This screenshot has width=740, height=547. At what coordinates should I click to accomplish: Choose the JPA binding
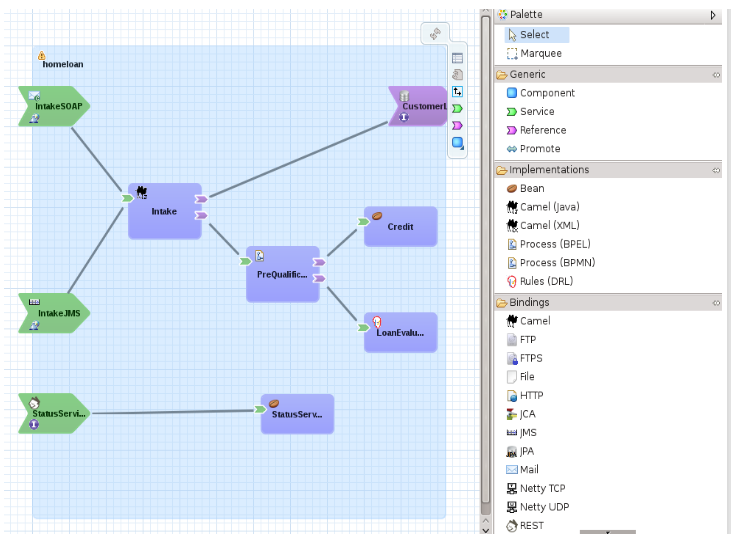pyautogui.click(x=520, y=452)
